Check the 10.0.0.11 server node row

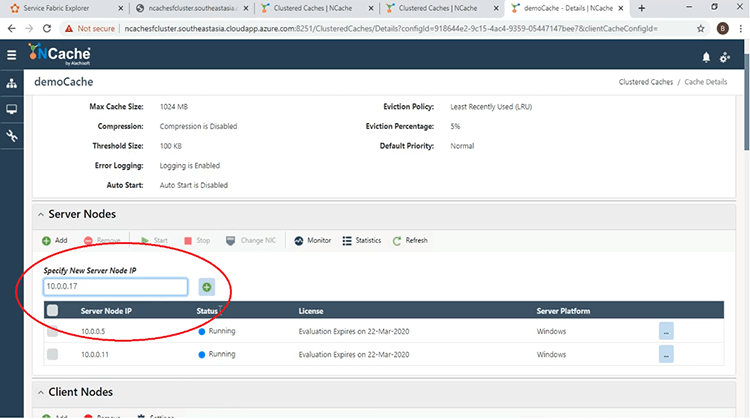pos(53,354)
